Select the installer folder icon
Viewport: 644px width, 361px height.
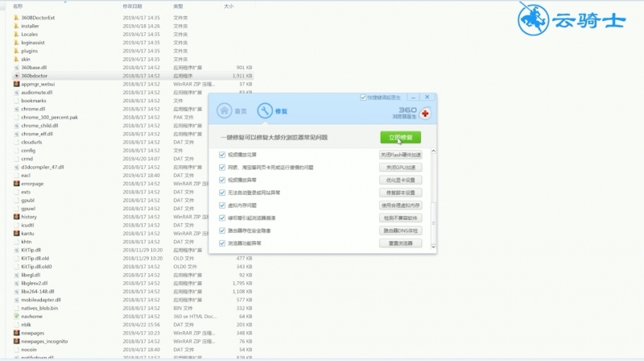pos(16,26)
